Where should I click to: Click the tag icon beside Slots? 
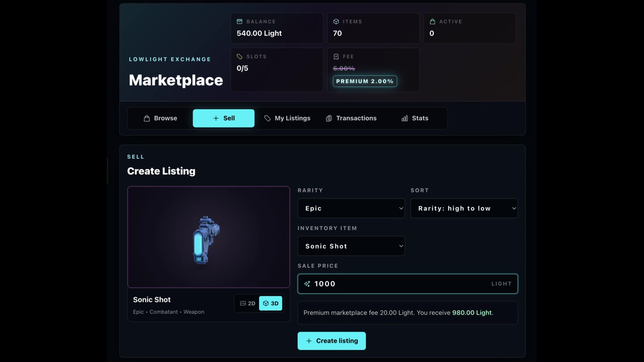239,56
